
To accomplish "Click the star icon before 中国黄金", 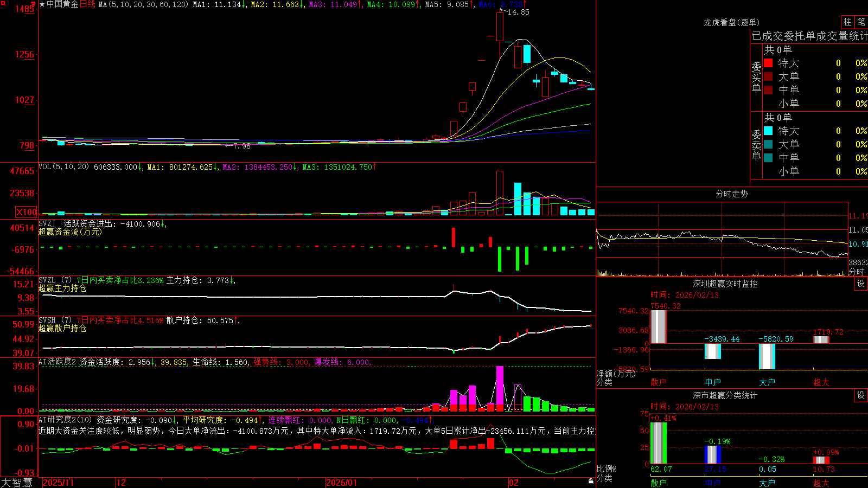I will [x=42, y=4].
